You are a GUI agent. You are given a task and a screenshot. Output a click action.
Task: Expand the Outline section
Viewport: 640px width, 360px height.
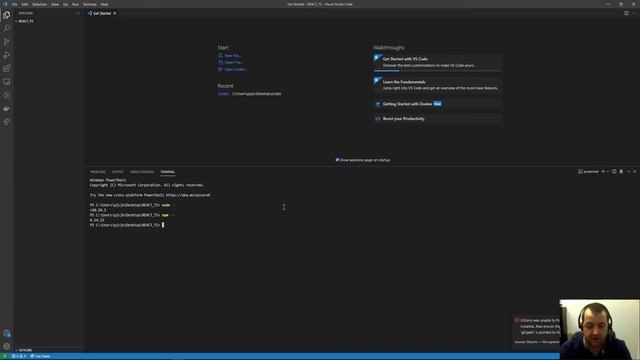click(24, 350)
